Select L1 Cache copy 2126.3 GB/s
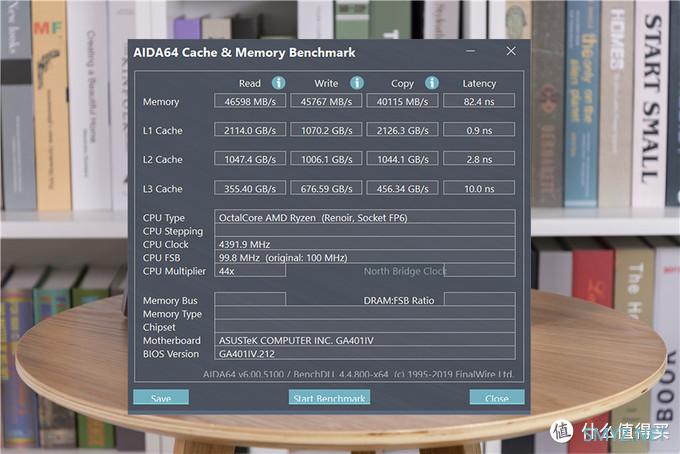680x454 pixels. click(x=402, y=130)
